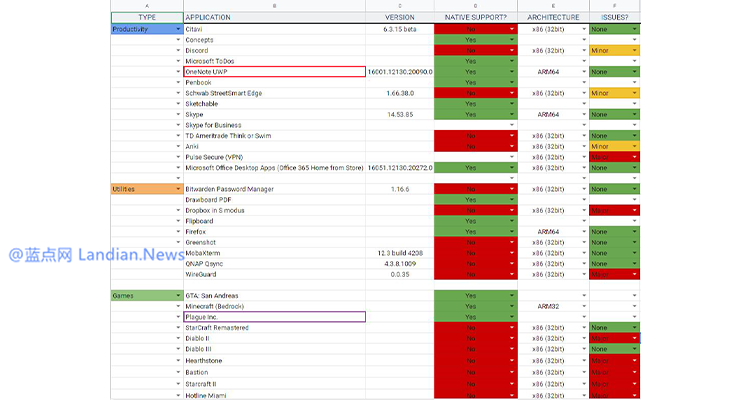The image size is (751, 400).
Task: Select the NATIVE SUPPORT? header cell
Action: click(x=476, y=17)
